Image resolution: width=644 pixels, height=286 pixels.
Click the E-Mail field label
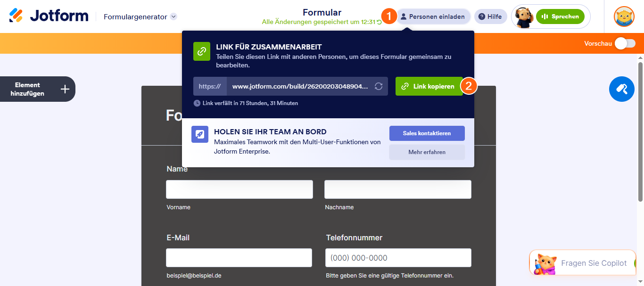click(x=178, y=237)
